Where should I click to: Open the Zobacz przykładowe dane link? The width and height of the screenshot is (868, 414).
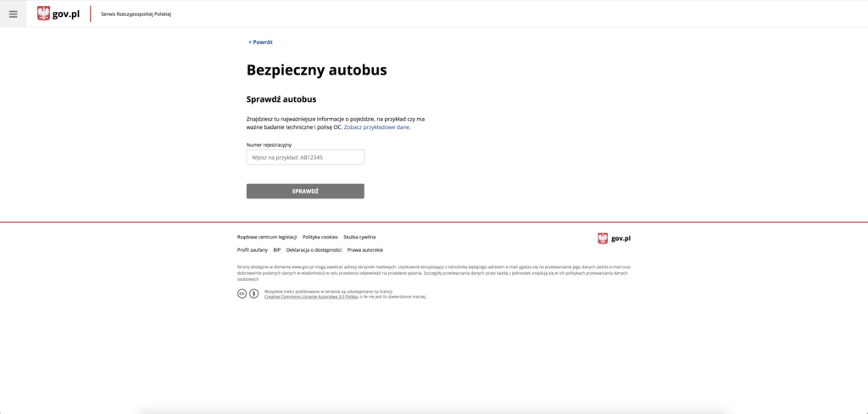377,127
